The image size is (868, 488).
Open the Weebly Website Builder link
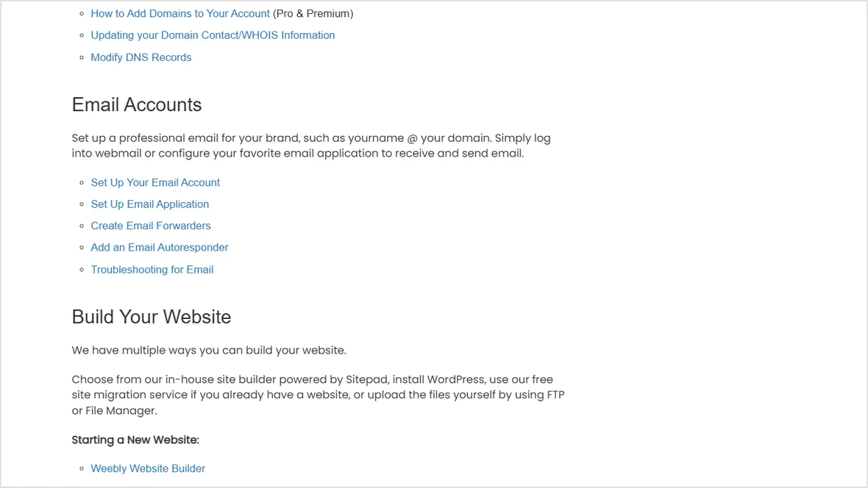pos(148,469)
